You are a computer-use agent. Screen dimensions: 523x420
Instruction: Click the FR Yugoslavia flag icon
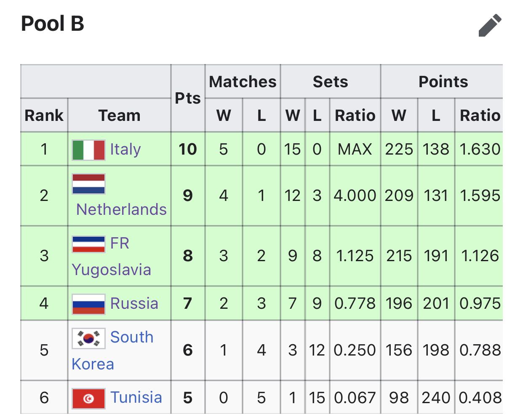click(88, 244)
